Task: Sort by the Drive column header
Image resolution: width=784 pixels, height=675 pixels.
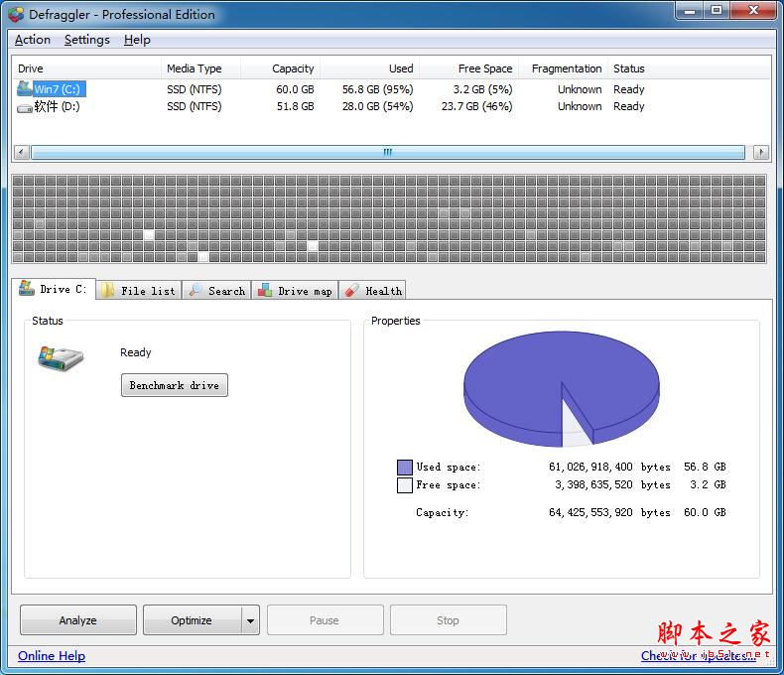Action: [x=86, y=68]
